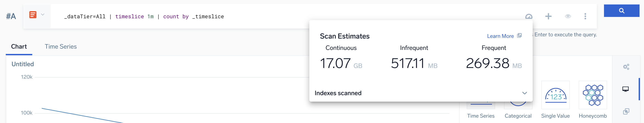The image size is (644, 123).
Task: Click the Untitled panel title
Action: (23, 64)
